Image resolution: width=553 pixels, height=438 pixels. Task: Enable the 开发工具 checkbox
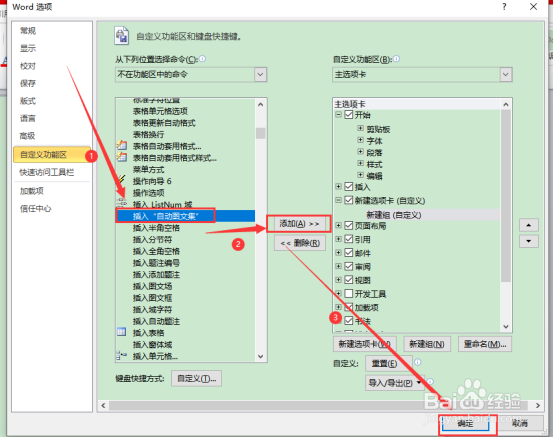pos(348,293)
